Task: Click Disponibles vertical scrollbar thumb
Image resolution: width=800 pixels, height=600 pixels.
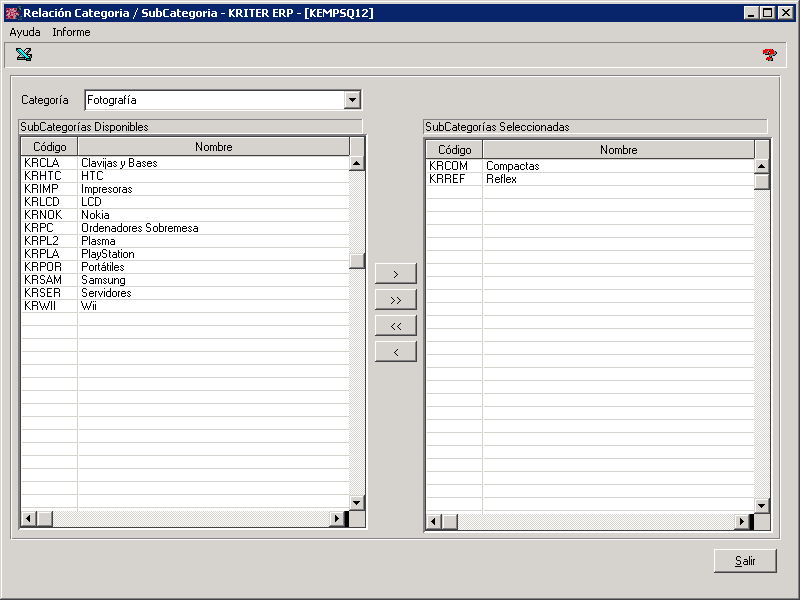Action: [x=357, y=261]
